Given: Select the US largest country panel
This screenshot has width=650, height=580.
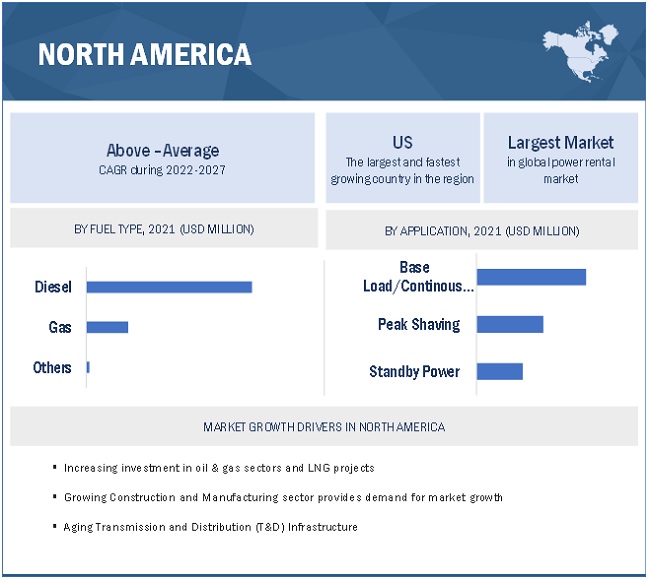Looking at the screenshot, I should coord(402,158).
